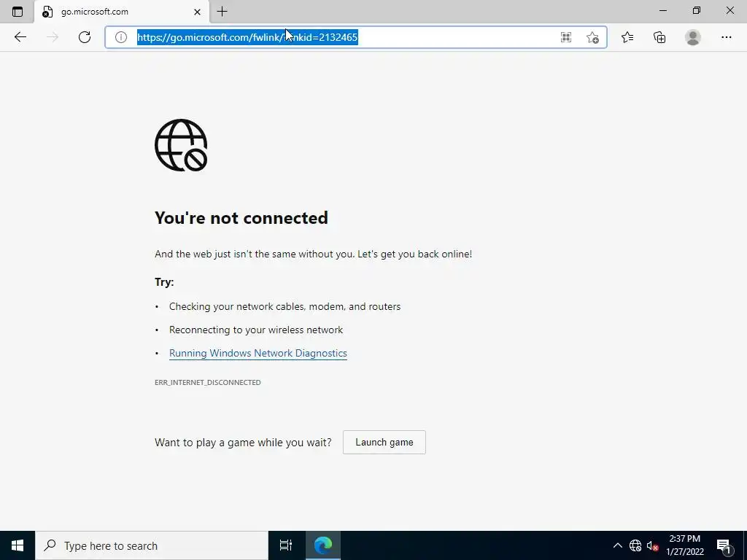Screen dimensions: 747x560
Task: Refresh the current page
Action: [x=85, y=37]
